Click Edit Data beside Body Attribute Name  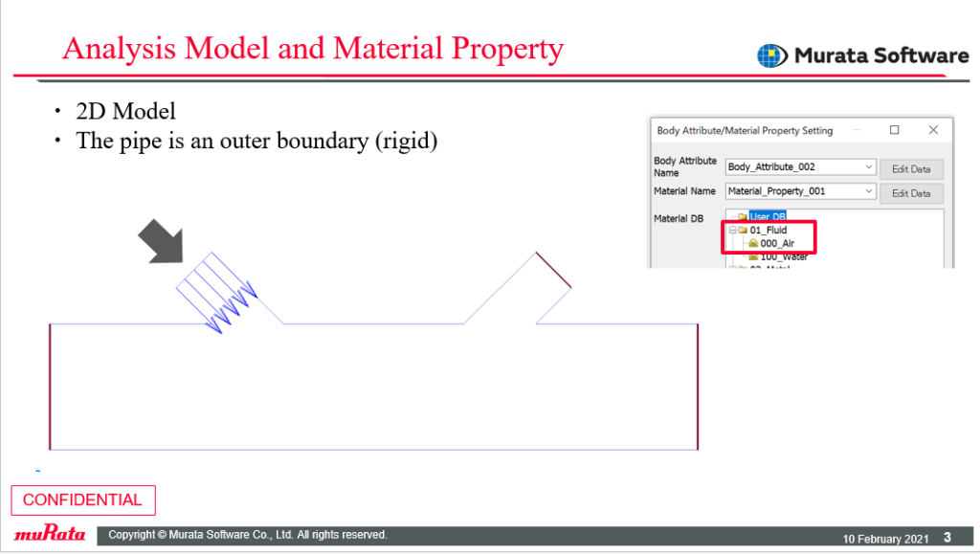point(911,168)
